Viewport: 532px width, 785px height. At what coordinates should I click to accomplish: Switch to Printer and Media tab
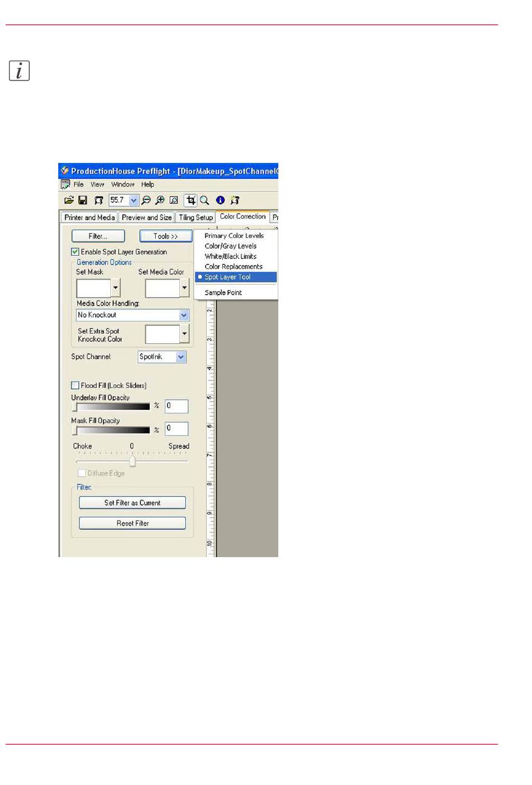[x=90, y=217]
